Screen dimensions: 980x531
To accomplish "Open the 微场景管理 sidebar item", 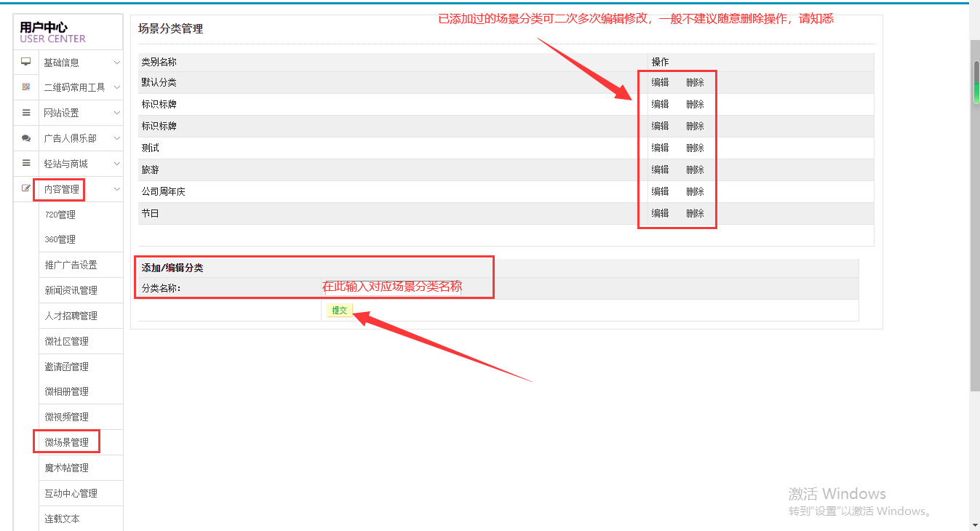I will click(x=67, y=442).
